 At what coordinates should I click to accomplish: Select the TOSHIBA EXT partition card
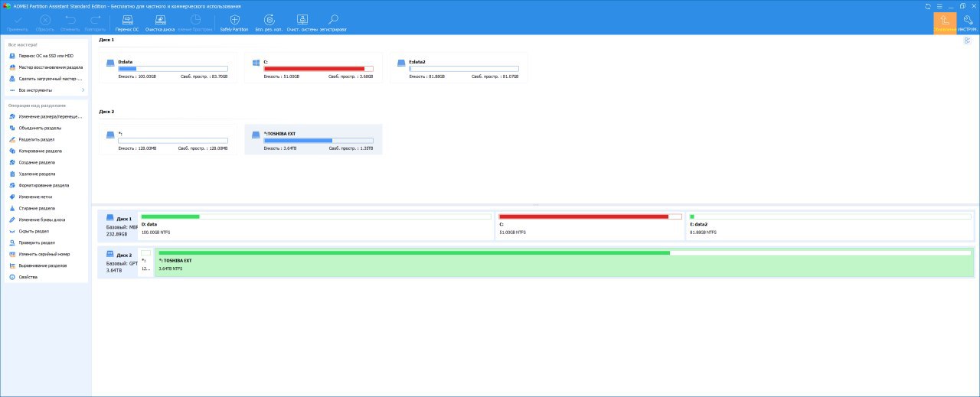pyautogui.click(x=313, y=139)
